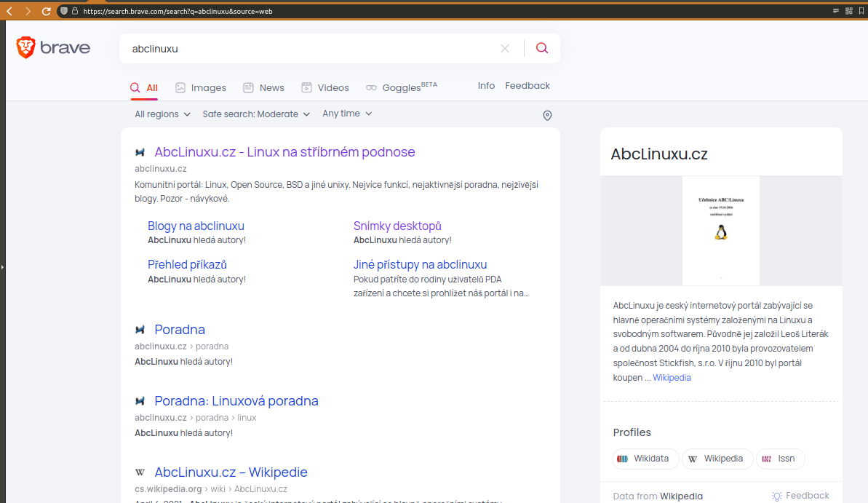Switch to the Images tab
The width and height of the screenshot is (868, 503).
[201, 87]
